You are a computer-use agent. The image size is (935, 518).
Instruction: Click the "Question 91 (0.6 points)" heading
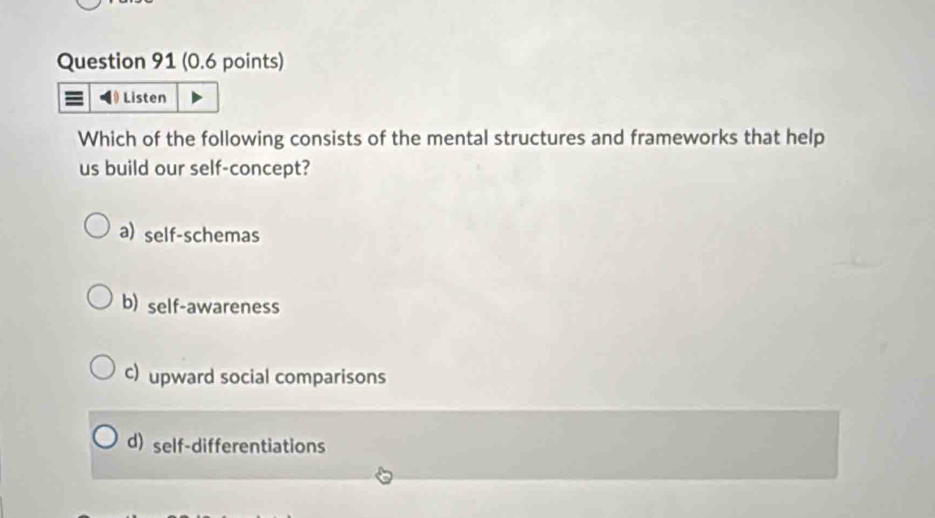(x=170, y=61)
